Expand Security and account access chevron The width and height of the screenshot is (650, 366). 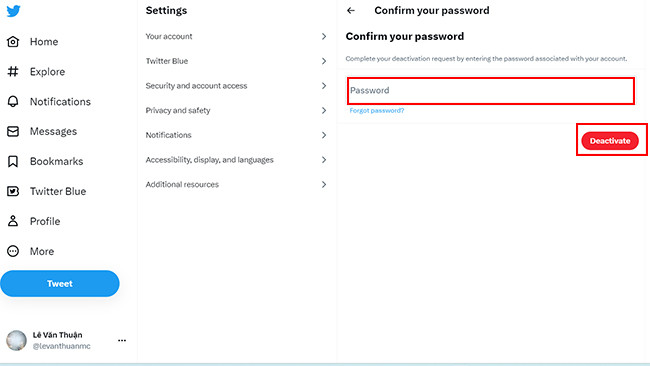324,86
